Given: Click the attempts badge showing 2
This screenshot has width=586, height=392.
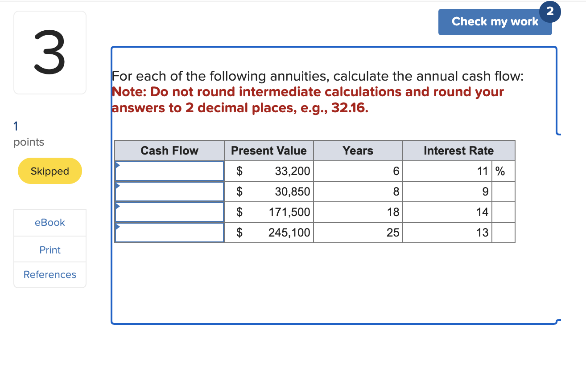Looking at the screenshot, I should (x=550, y=12).
